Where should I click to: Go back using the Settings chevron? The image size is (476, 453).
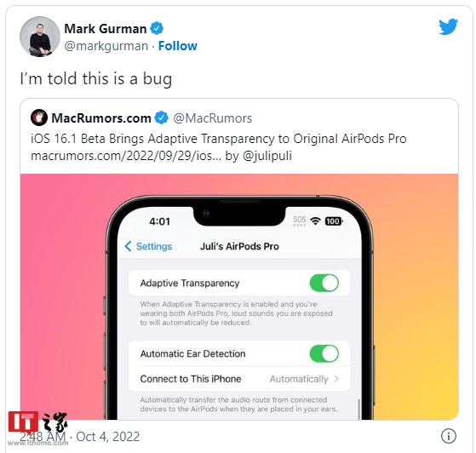(x=128, y=246)
